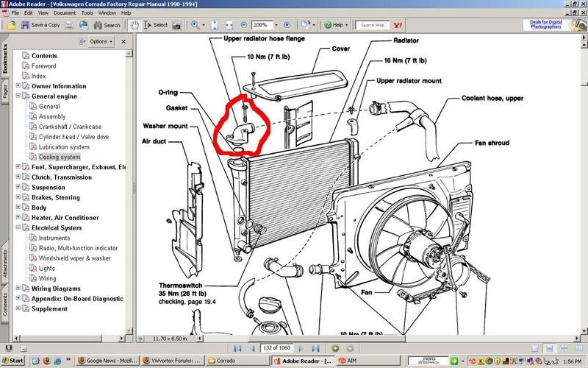Click the Search Web input field
588x368 pixels.
point(373,25)
